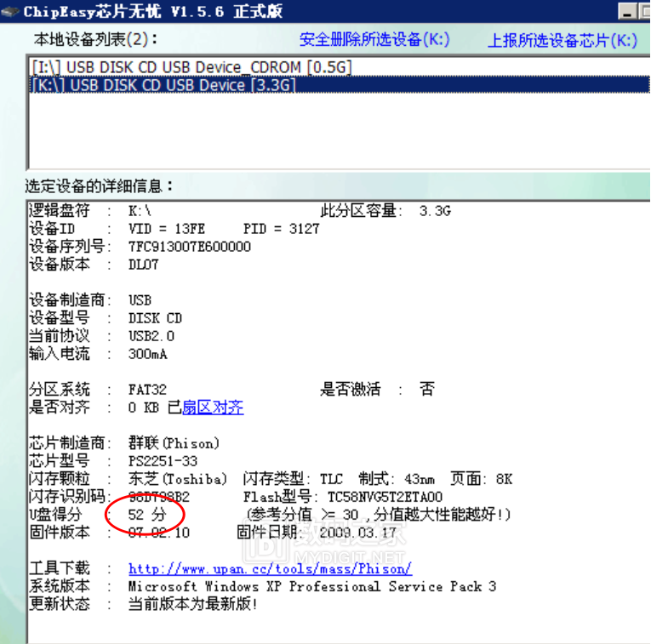Click the 选定设备的详细信息 heading
Screen dimensions: 651x644
coord(99,186)
